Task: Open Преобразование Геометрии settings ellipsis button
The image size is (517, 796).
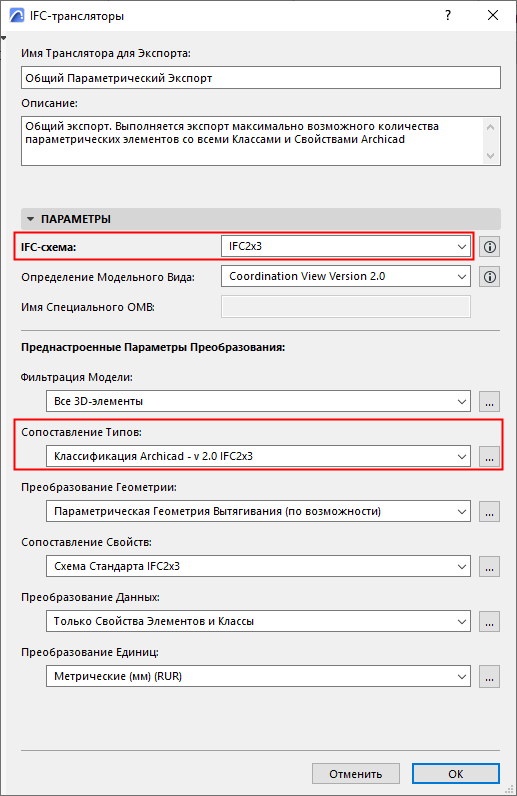Action: coord(490,512)
